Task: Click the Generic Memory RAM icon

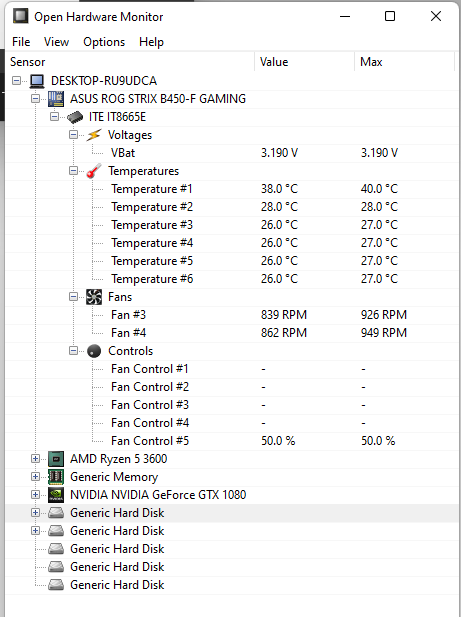Action: tap(55, 477)
